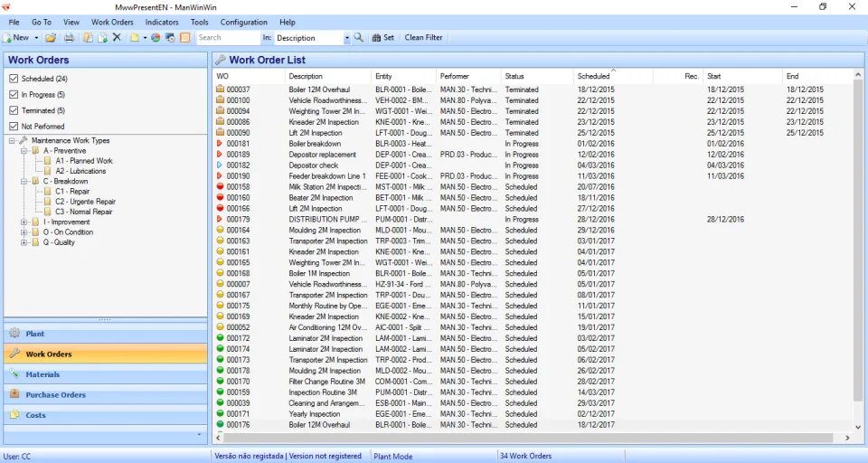Click the Clean Filter button
This screenshot has height=463, width=868.
point(423,38)
